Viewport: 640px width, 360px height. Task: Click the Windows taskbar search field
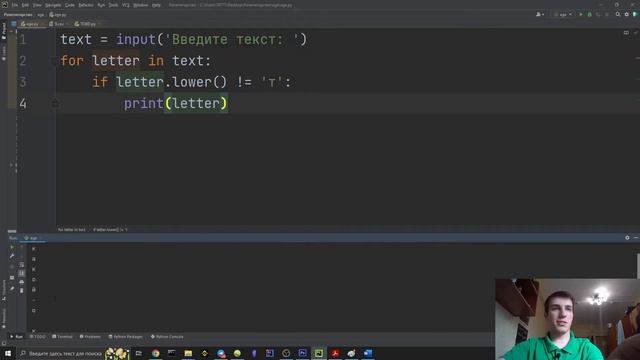tap(73, 353)
